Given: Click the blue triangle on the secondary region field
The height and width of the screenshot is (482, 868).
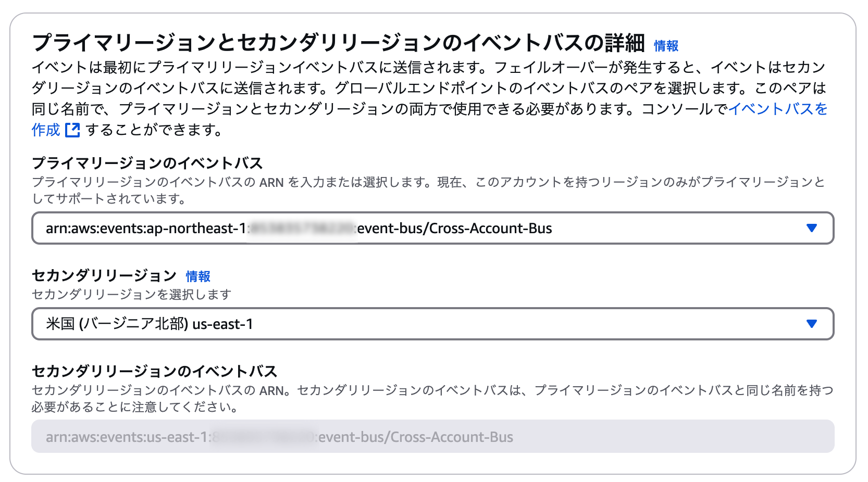Looking at the screenshot, I should pyautogui.click(x=811, y=323).
